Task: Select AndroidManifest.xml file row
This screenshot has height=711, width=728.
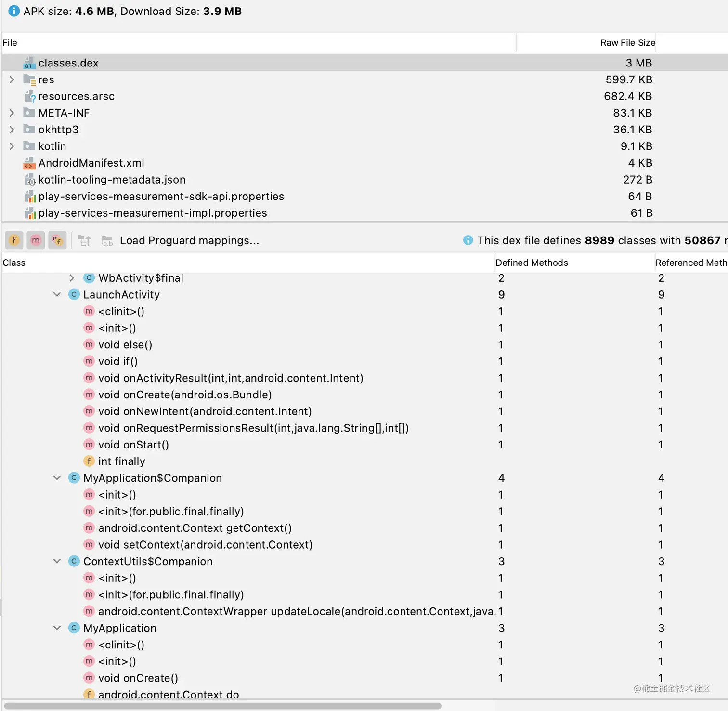Action: (x=364, y=163)
